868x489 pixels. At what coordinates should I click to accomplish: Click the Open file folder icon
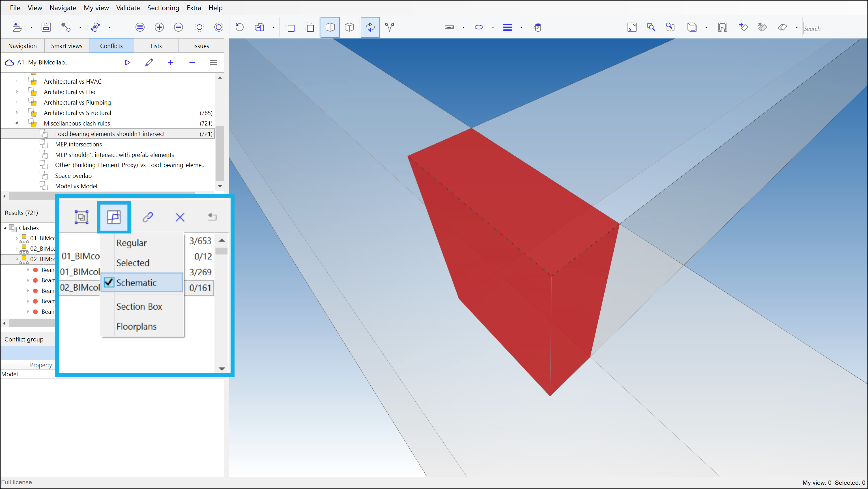(17, 27)
